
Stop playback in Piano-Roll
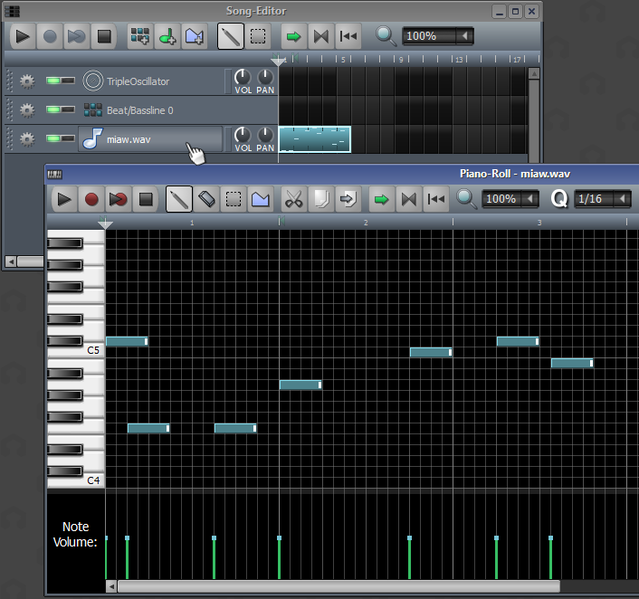coord(145,200)
